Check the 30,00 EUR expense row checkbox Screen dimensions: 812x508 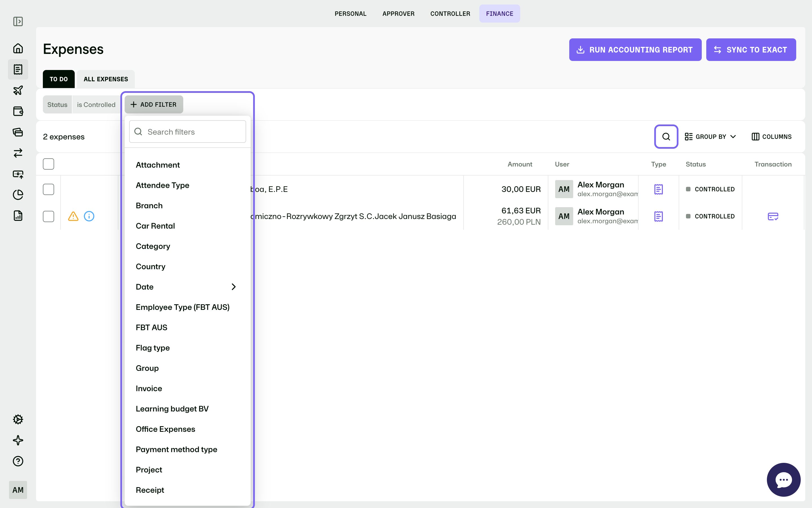49,189
